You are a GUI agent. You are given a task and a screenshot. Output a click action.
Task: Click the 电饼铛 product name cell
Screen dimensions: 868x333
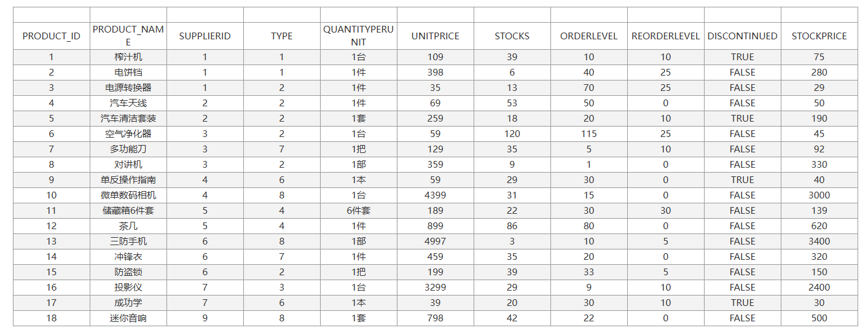(128, 72)
